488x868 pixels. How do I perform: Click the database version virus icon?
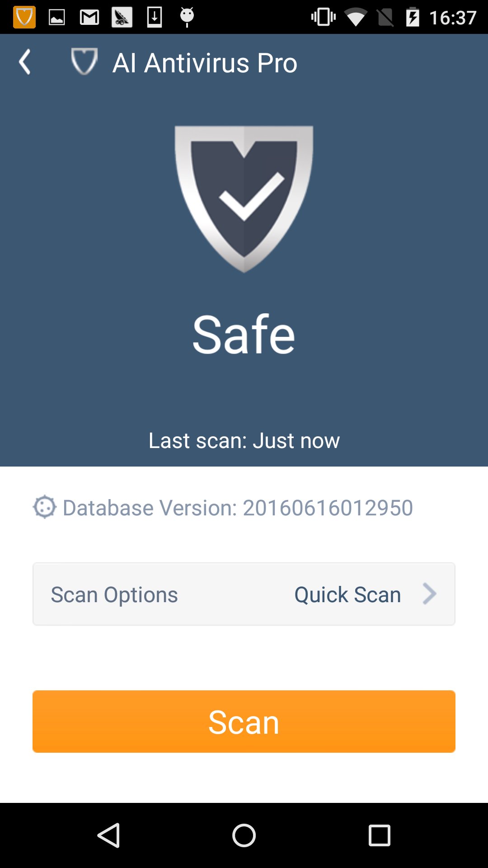pos(45,507)
